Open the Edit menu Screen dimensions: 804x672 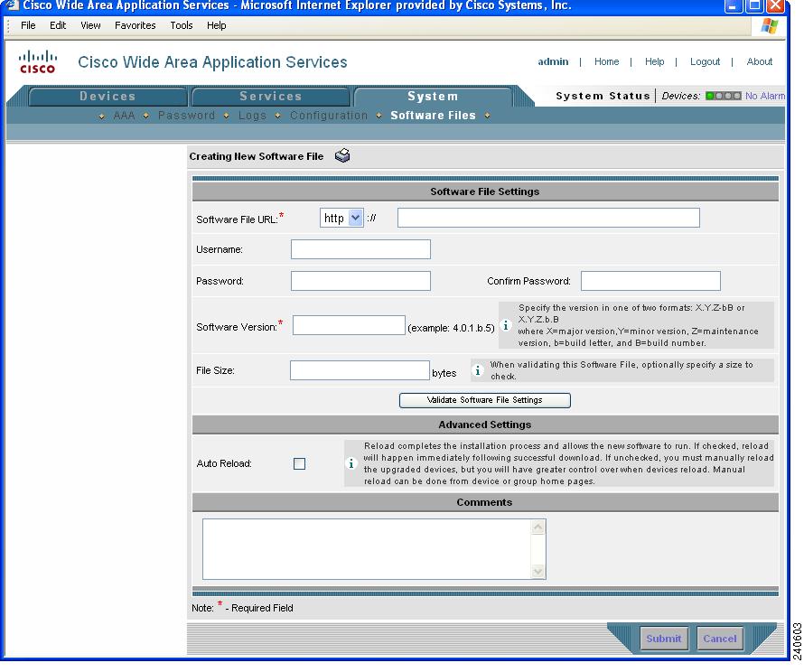58,25
